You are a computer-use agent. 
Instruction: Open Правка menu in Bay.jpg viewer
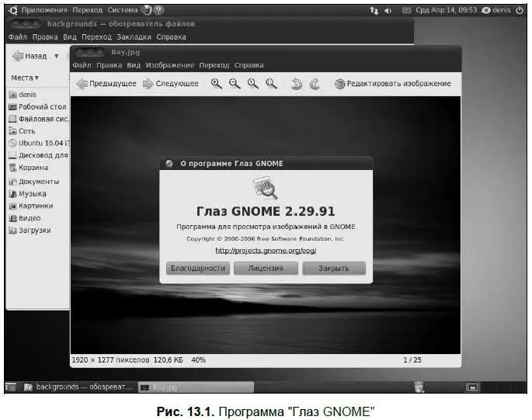(x=109, y=65)
